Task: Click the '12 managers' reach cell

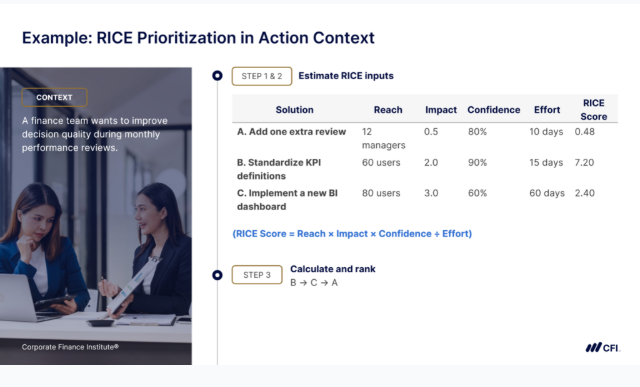Action: (x=383, y=138)
